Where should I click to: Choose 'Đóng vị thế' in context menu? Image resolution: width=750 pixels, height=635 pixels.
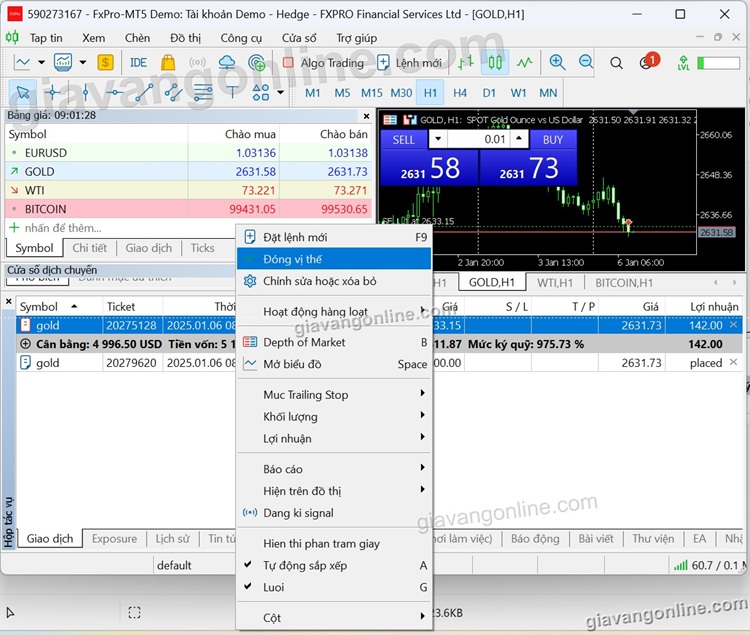292,259
